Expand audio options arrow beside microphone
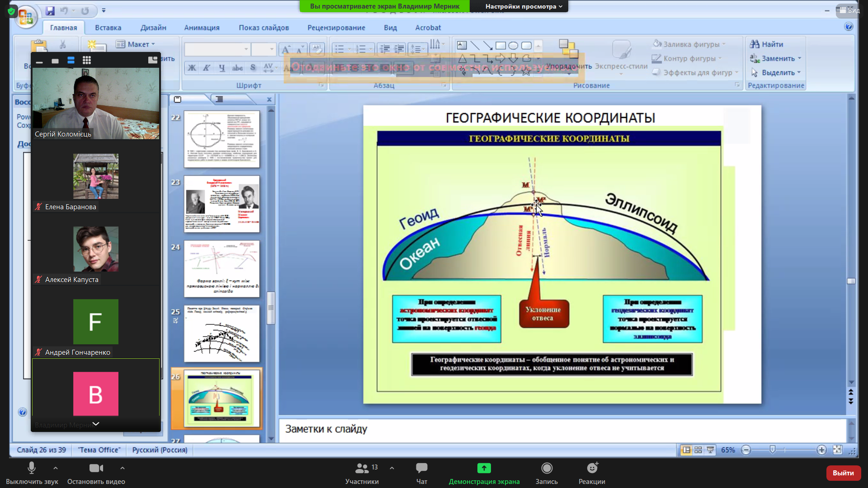The width and height of the screenshot is (868, 488). point(55,468)
